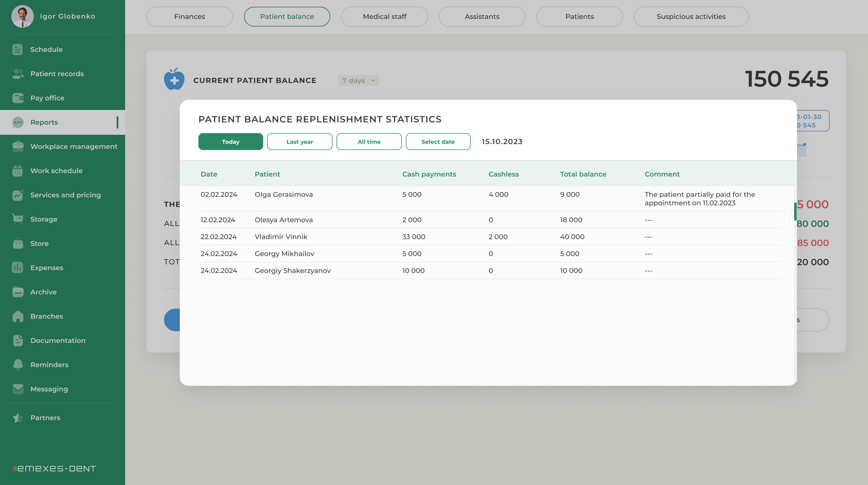The image size is (868, 485).
Task: Click the Patient records people icon
Action: 17,74
